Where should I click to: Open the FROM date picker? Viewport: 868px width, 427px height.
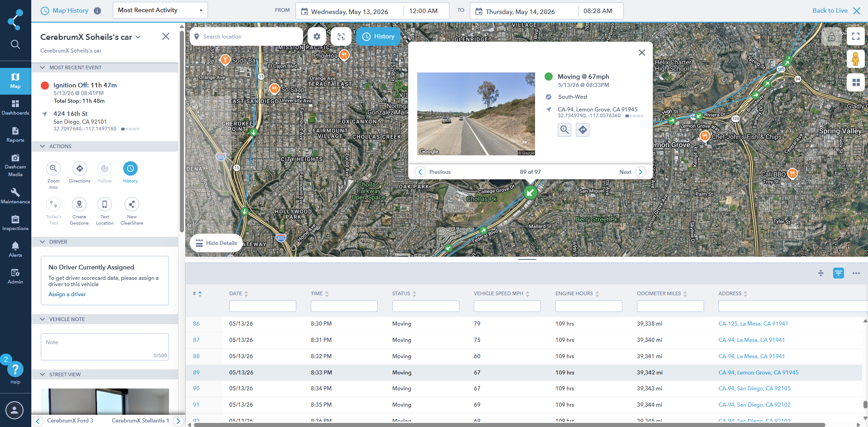pos(349,11)
